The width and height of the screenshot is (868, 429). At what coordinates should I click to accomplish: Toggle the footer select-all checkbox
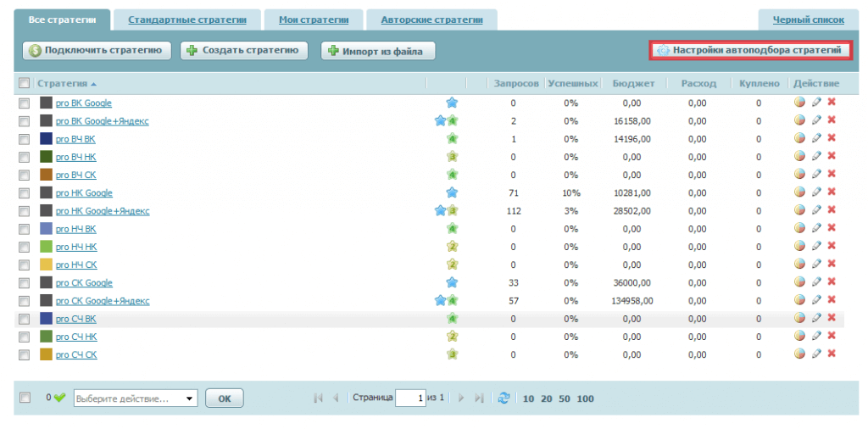pyautogui.click(x=25, y=398)
